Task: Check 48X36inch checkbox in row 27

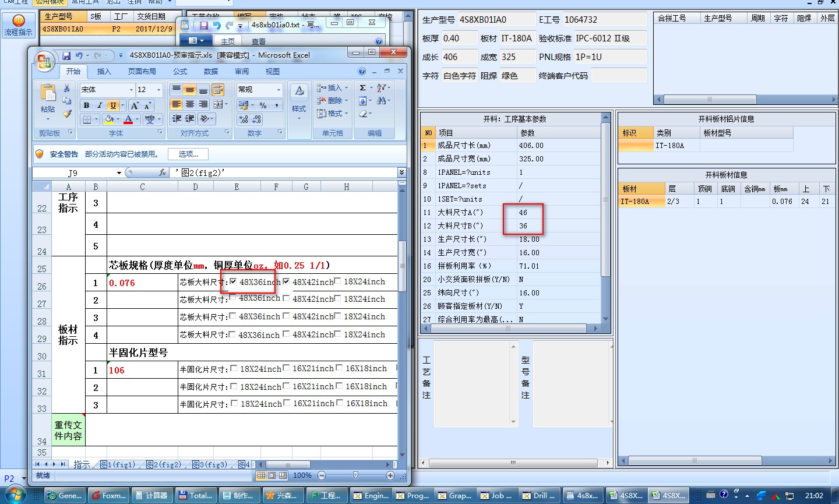Action: point(233,298)
